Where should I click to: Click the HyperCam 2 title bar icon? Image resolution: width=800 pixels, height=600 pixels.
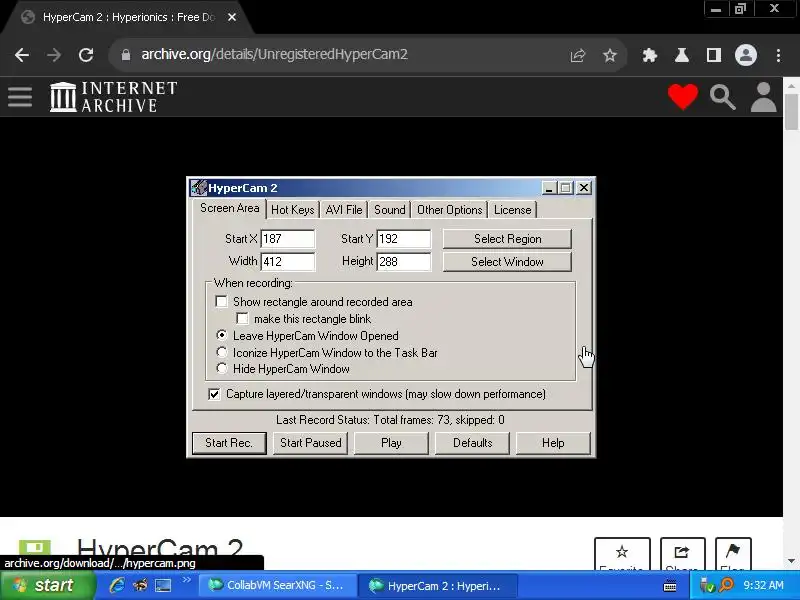[x=198, y=188]
